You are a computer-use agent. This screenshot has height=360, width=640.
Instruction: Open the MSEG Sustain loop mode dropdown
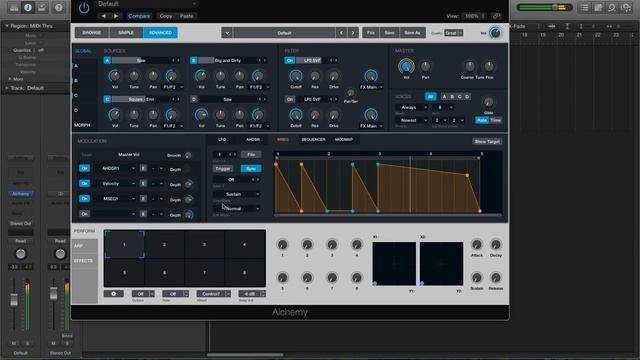click(236, 194)
